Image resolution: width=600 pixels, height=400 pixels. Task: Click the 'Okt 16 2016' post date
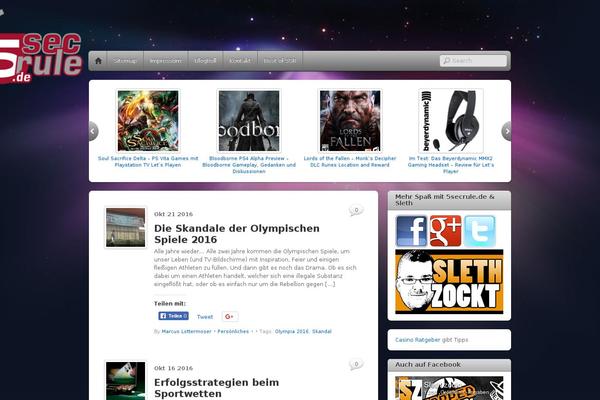[x=173, y=368]
